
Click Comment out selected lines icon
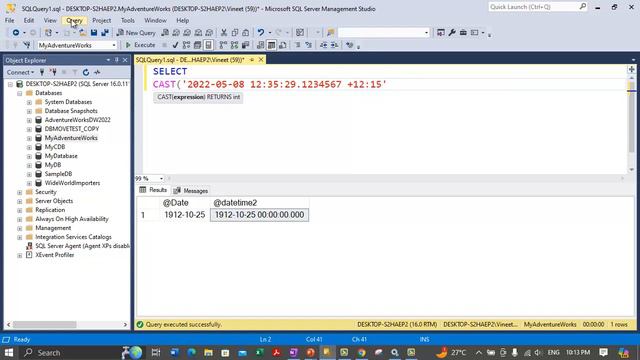pyautogui.click(x=298, y=45)
